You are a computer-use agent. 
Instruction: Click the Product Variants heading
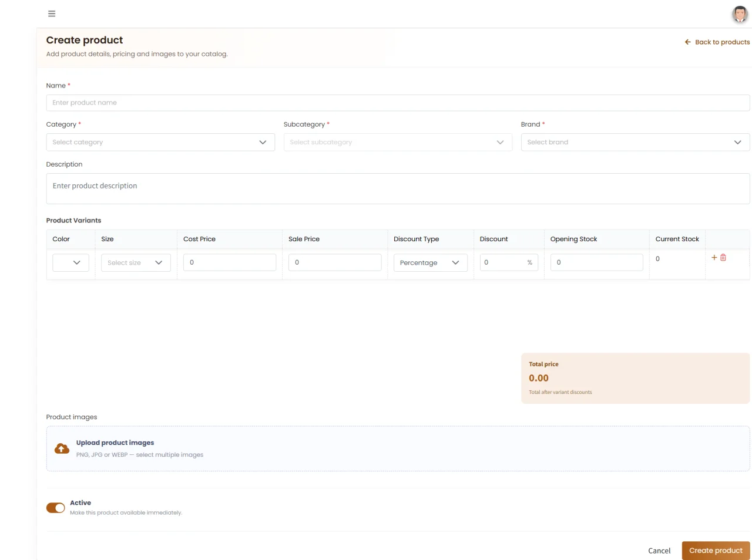pyautogui.click(x=73, y=220)
